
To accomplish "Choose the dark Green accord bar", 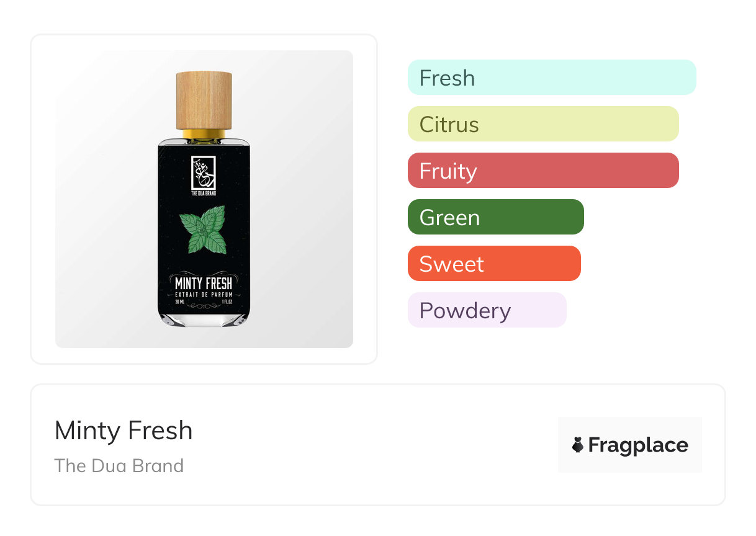I will (495, 217).
